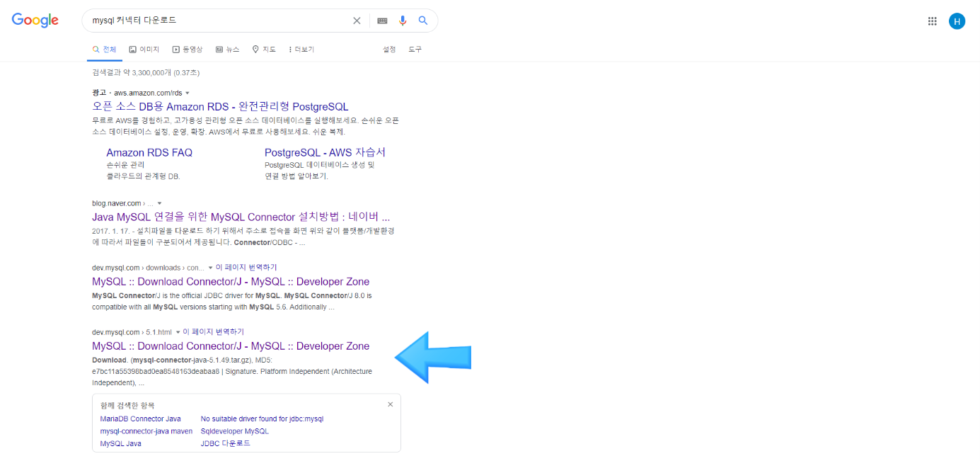Image resolution: width=980 pixels, height=461 pixels.
Task: Select the 전체 tab
Action: tap(104, 50)
